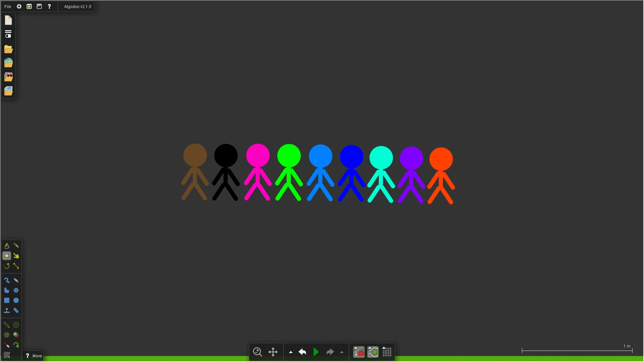
Task: Choose the Chain tool
Action: (16, 311)
